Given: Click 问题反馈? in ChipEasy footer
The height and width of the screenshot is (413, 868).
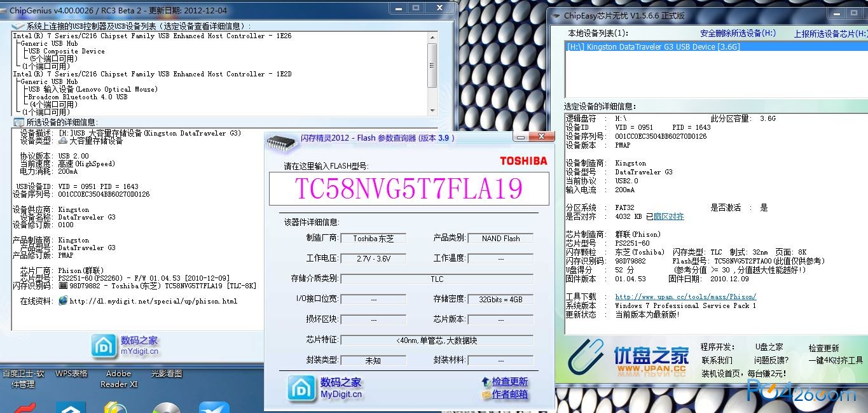Looking at the screenshot, I should pos(771,360).
